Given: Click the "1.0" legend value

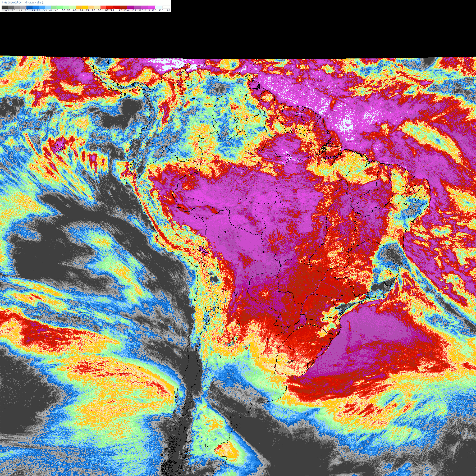Looking at the screenshot, I should (x=13, y=10).
